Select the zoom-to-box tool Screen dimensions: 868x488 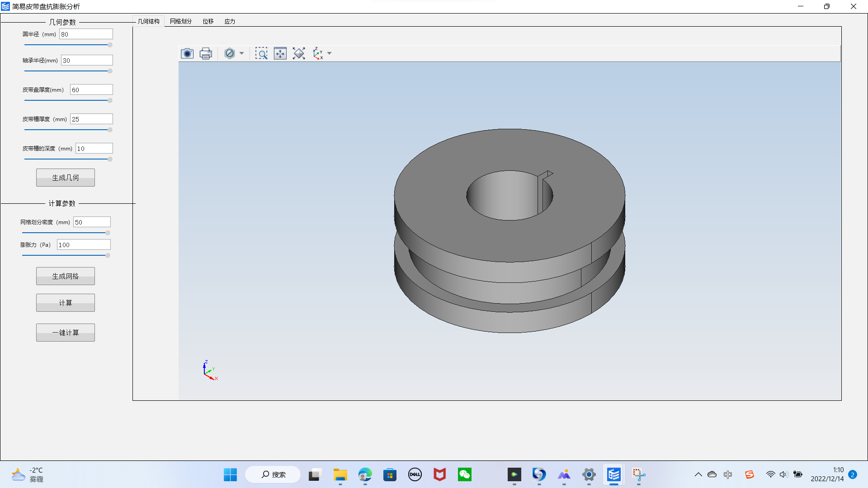click(x=261, y=53)
